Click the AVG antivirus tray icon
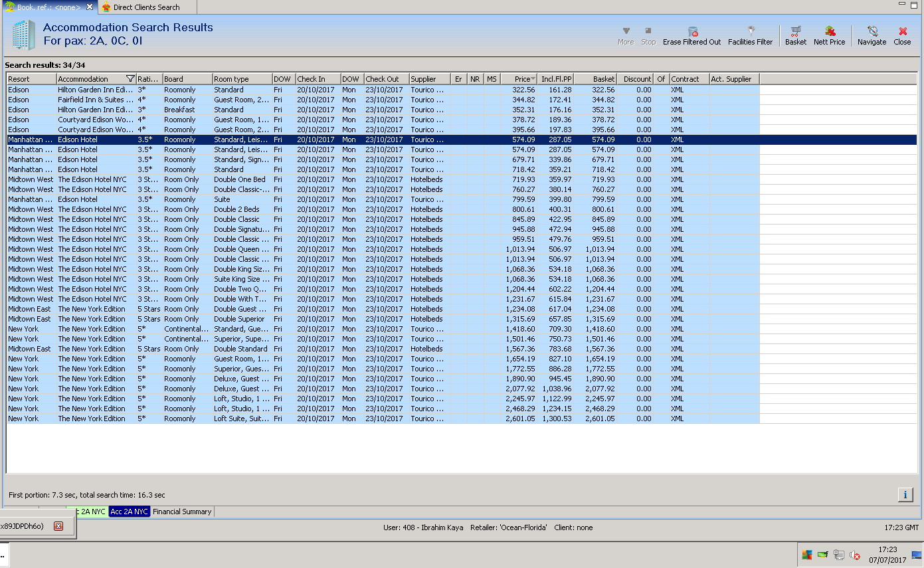 807,555
